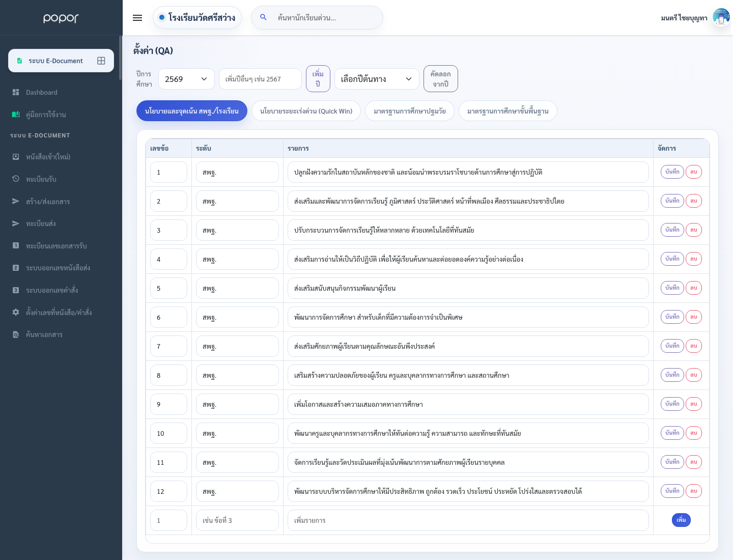Switch to นโยบายระยะเร่งด่วน (Quick Win) tab
733x560 pixels.
pos(306,111)
